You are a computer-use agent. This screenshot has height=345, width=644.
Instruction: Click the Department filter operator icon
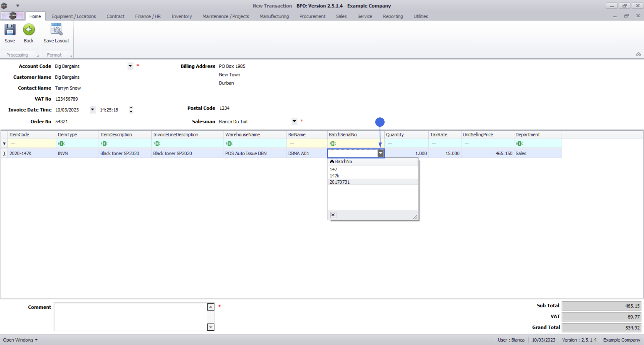point(519,143)
